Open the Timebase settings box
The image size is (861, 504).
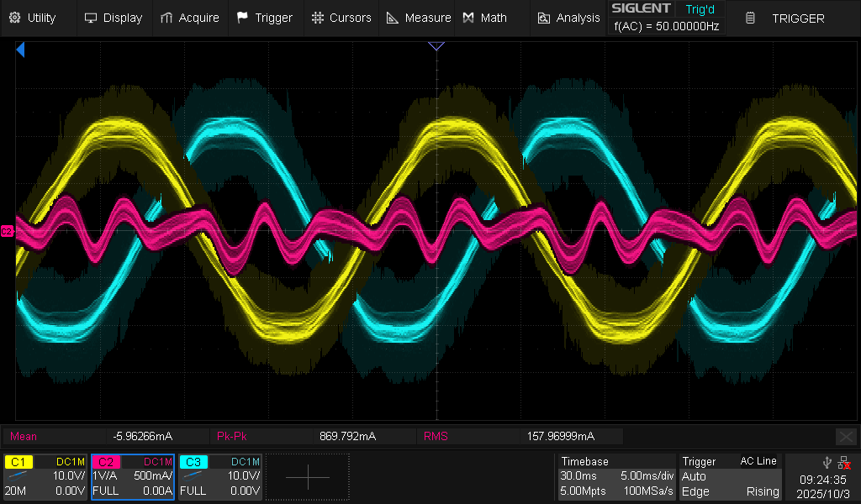(615, 476)
